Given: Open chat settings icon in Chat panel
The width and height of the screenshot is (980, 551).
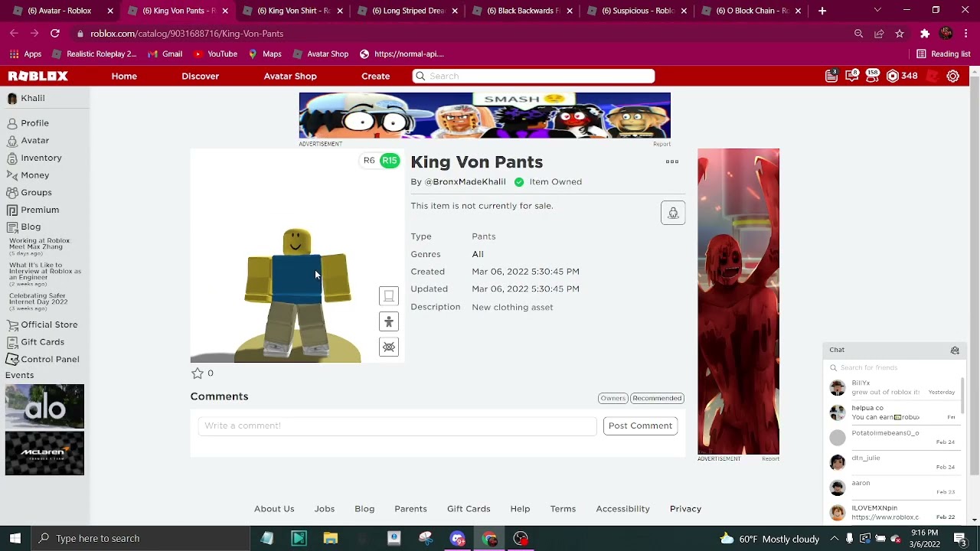Looking at the screenshot, I should [955, 350].
